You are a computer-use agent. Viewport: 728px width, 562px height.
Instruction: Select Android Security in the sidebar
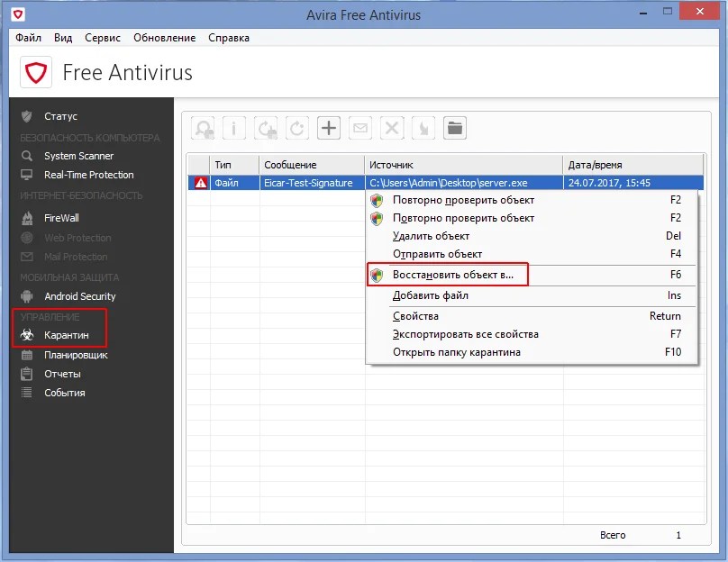79,296
